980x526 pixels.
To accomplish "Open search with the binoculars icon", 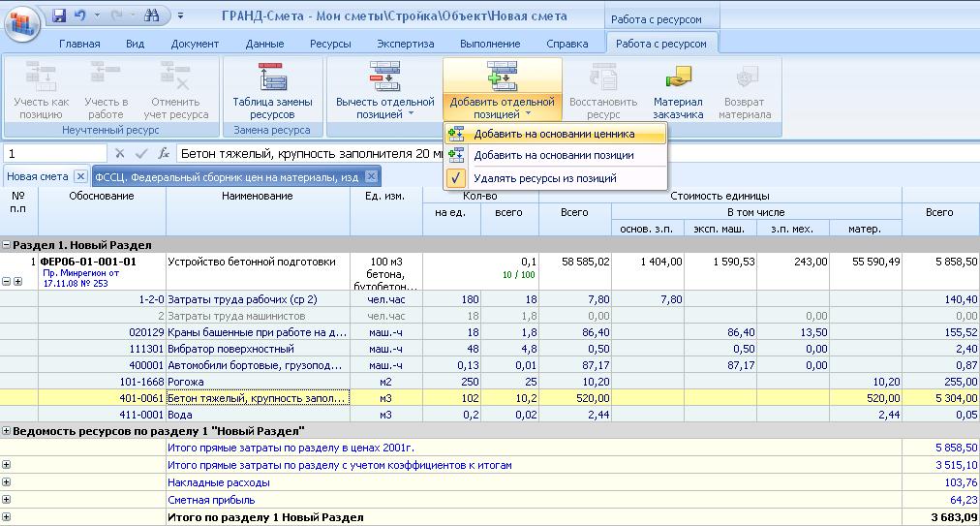I will 152,15.
